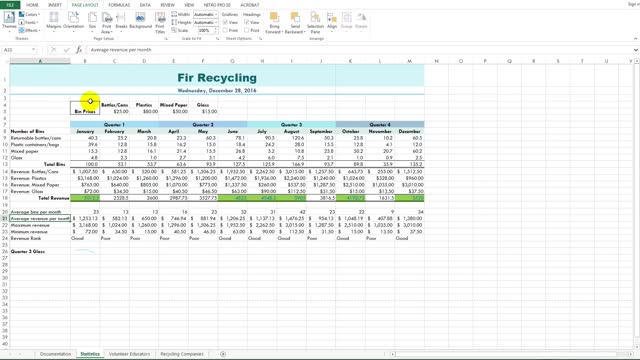Open Print Titles settings
The width and height of the screenshot is (640, 360).
(160, 23)
